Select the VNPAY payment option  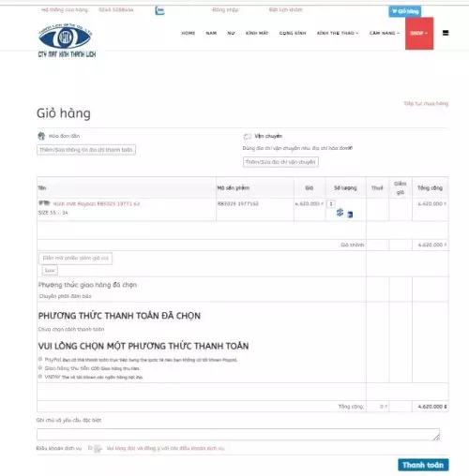(x=40, y=377)
